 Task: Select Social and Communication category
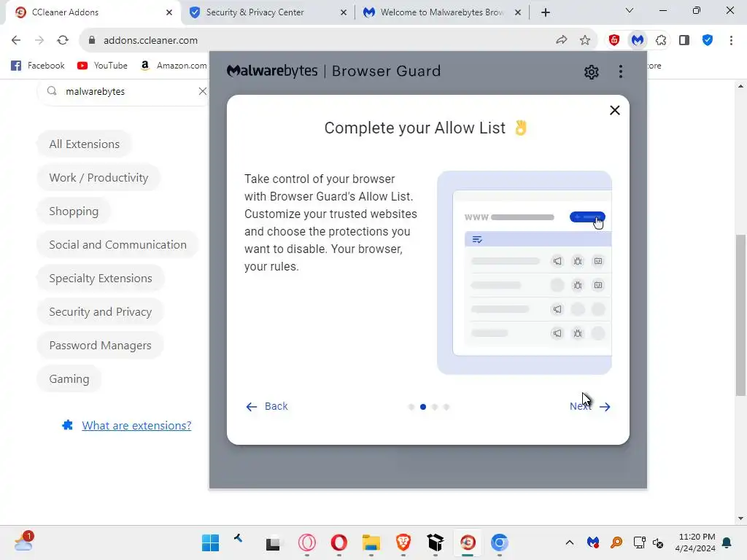117,245
